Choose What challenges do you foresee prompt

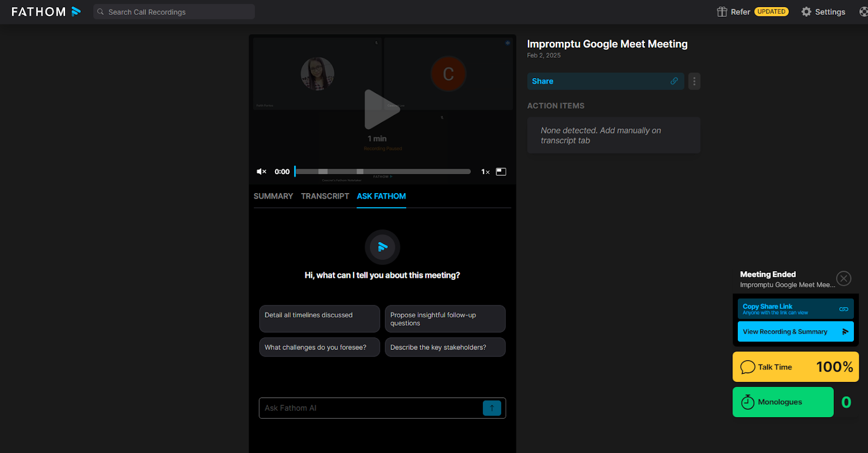point(320,347)
